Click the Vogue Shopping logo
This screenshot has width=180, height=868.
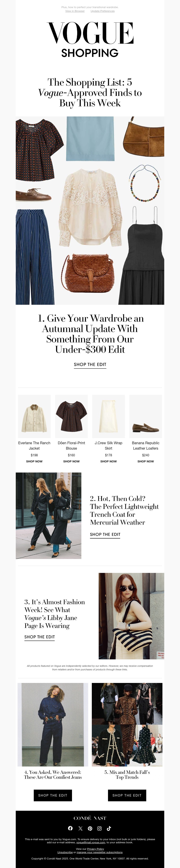pyautogui.click(x=90, y=40)
